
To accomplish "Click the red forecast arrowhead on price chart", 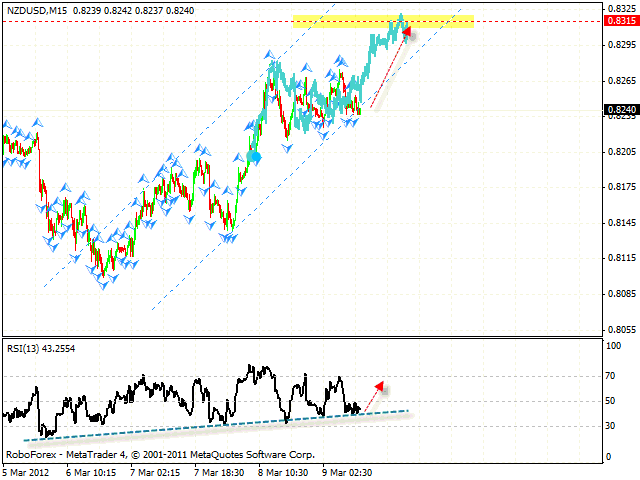I will (x=406, y=33).
